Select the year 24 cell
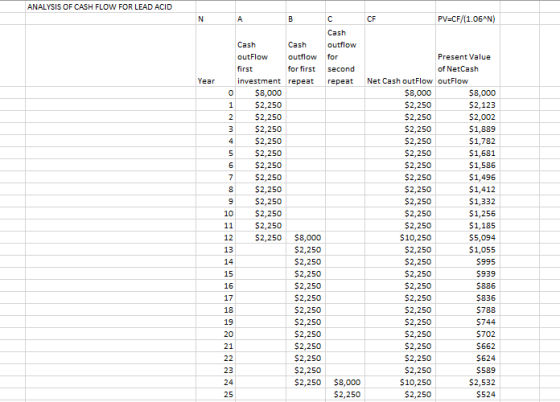This screenshot has width=560, height=402. [215, 382]
